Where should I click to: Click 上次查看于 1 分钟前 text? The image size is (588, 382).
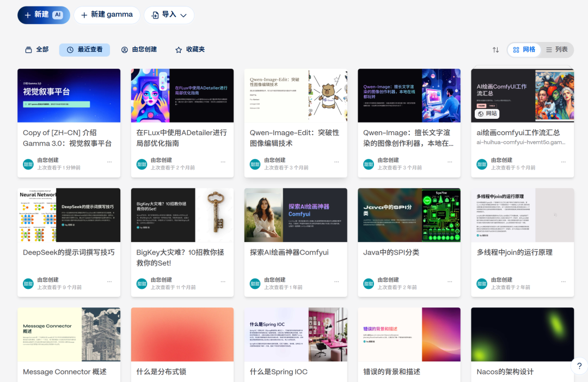[x=58, y=168]
